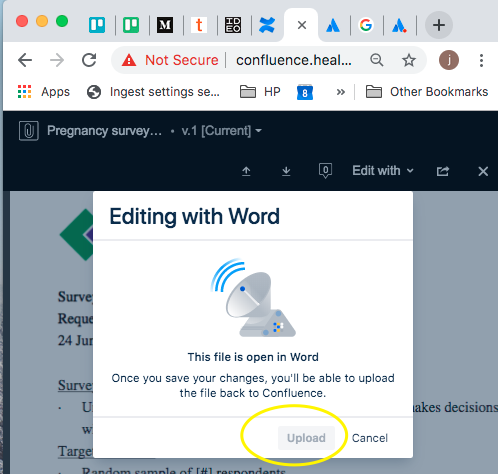Close the browser window with red button
The width and height of the screenshot is (498, 474).
point(22,21)
